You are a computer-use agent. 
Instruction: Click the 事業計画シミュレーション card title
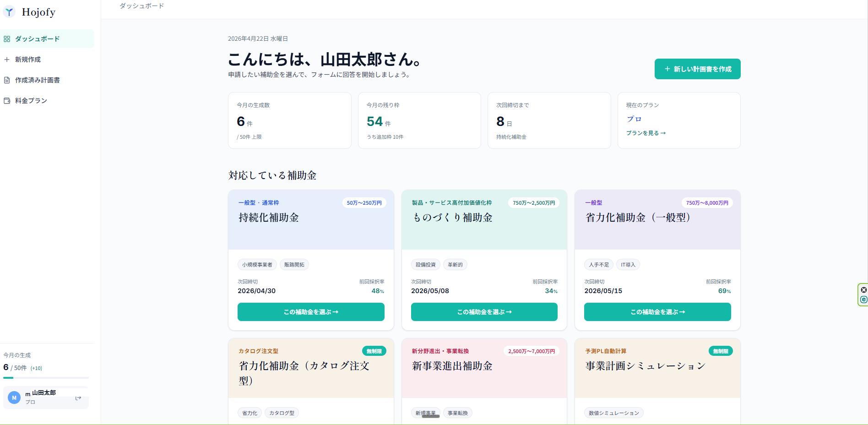pyautogui.click(x=646, y=366)
